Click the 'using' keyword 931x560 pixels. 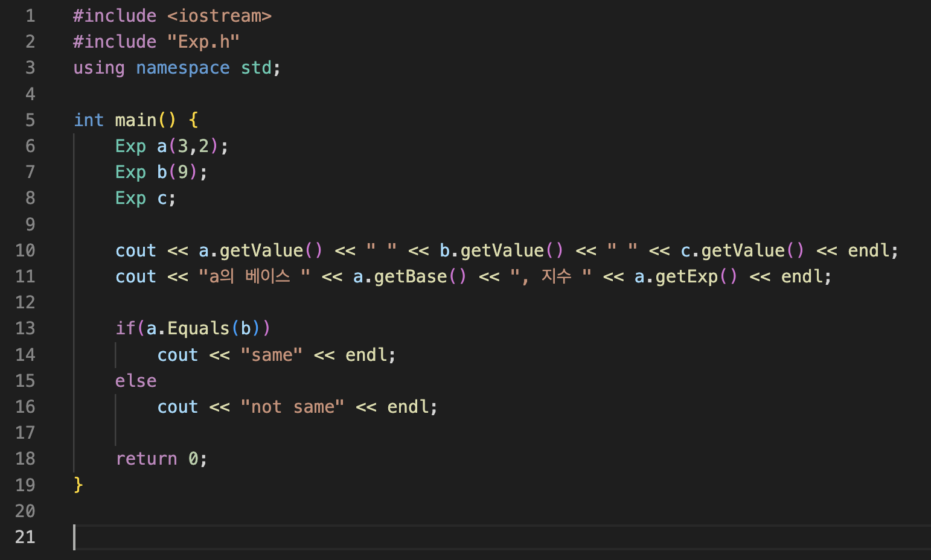point(99,68)
